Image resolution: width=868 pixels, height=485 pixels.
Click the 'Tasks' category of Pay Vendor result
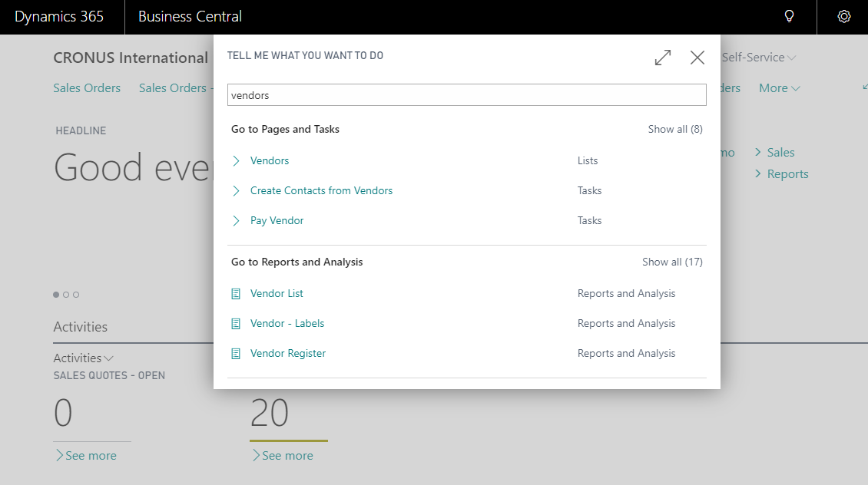pyautogui.click(x=589, y=221)
